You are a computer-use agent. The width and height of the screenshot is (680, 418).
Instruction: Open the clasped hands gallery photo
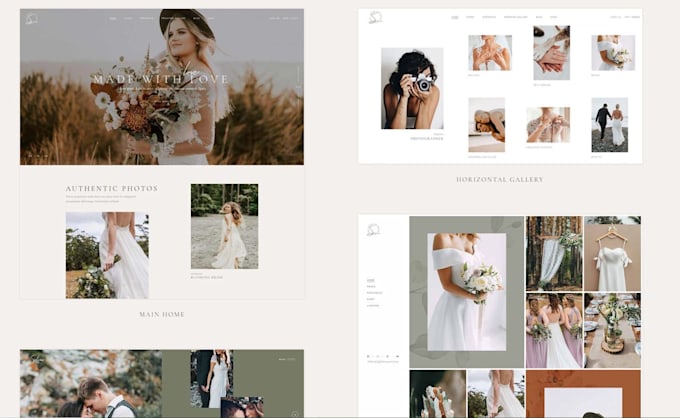pyautogui.click(x=551, y=52)
